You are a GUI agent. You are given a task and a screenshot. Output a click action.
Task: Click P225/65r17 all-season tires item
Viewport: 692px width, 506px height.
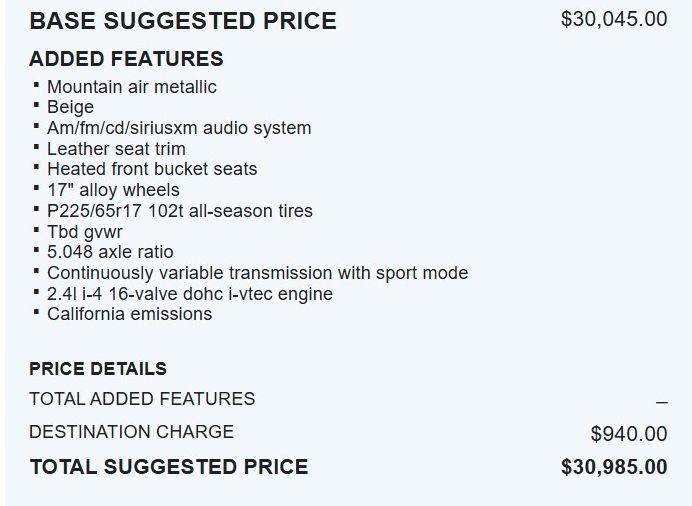click(x=179, y=211)
